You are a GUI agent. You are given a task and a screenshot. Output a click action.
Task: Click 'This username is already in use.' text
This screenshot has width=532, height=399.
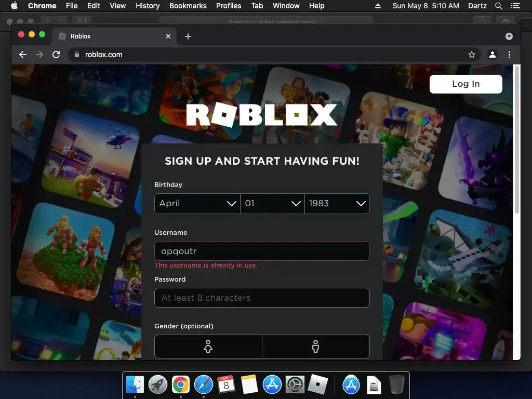(x=206, y=265)
